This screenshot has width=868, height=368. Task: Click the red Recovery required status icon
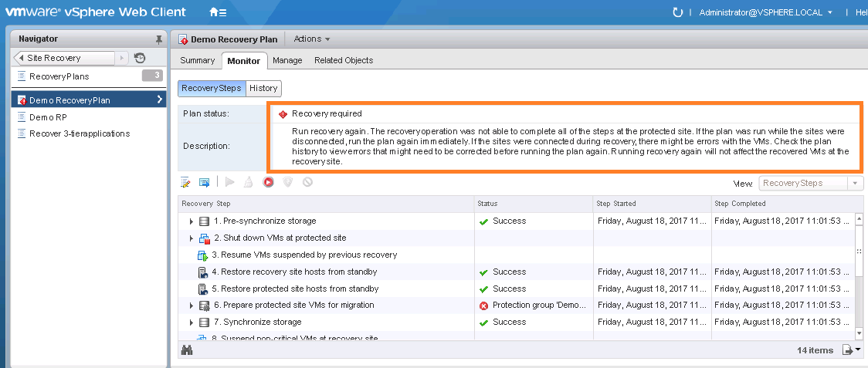click(283, 114)
